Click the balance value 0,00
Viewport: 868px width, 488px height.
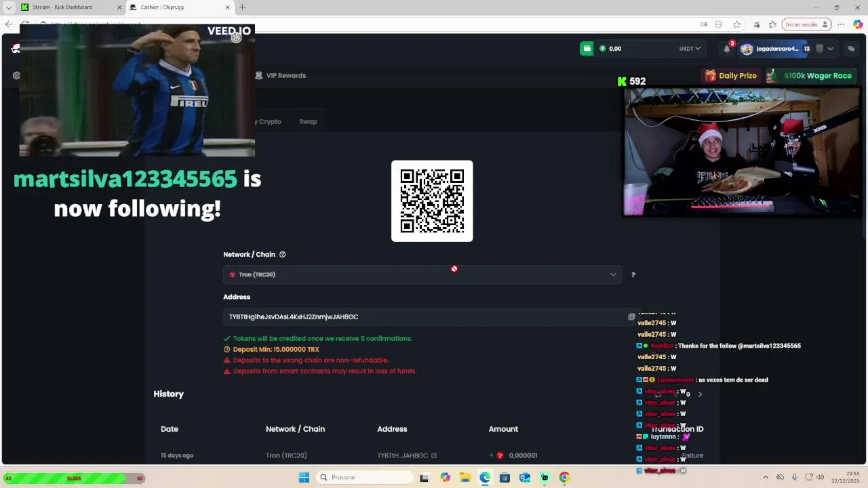click(615, 49)
